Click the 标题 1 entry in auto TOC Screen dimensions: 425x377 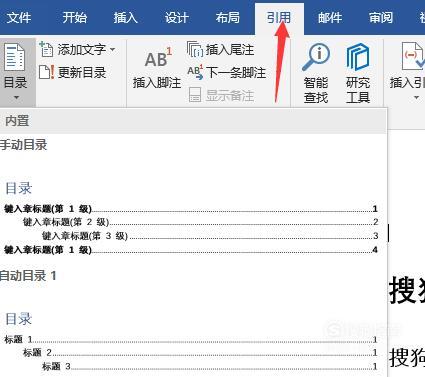tap(191, 340)
